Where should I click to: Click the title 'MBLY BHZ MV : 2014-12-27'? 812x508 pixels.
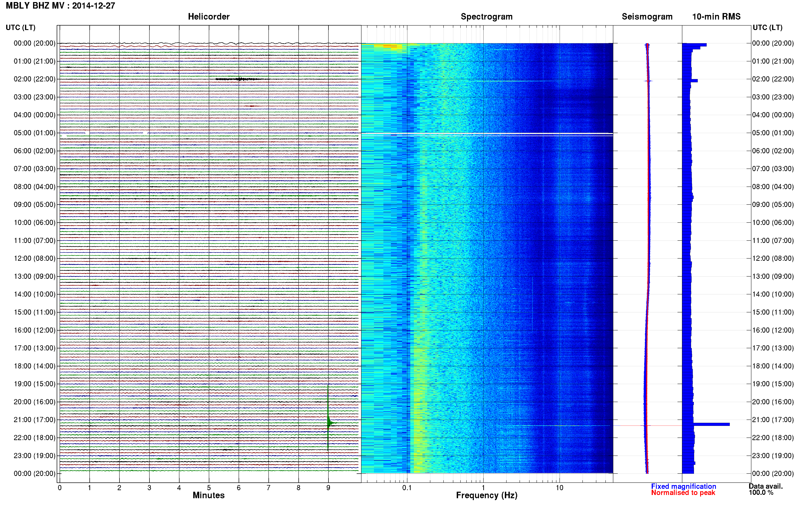[60, 6]
